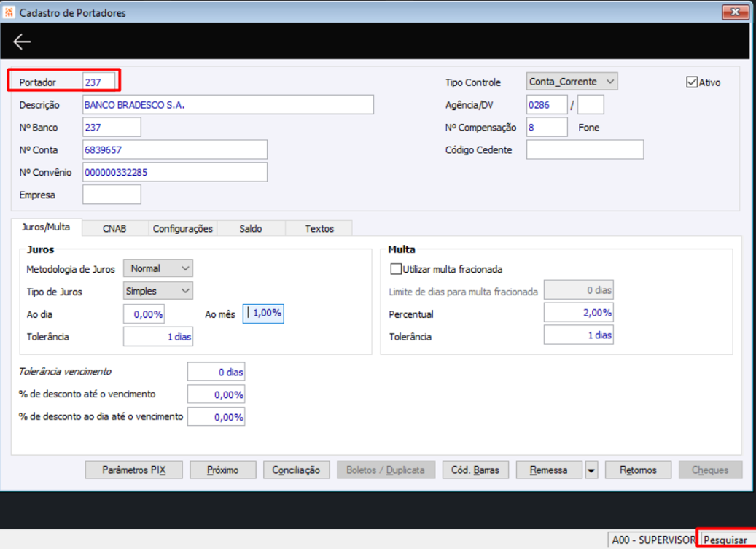Open the Configurações tab
This screenshot has width=756, height=549.
(183, 228)
